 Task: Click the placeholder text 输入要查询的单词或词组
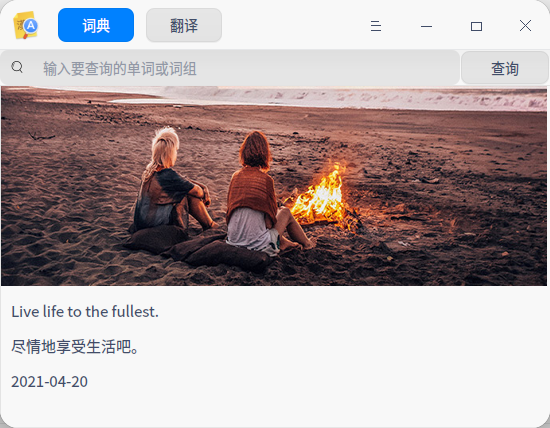pos(120,68)
